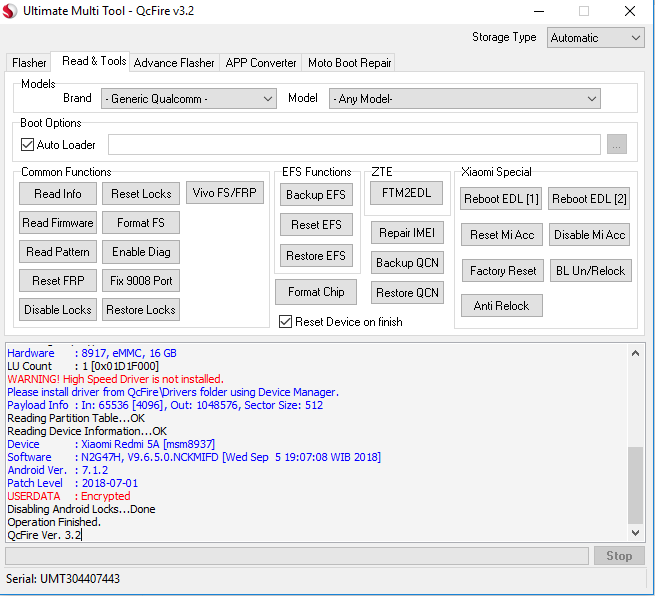This screenshot has width=655, height=596.
Task: Click the 'Payload Info' log line
Action: (165, 405)
